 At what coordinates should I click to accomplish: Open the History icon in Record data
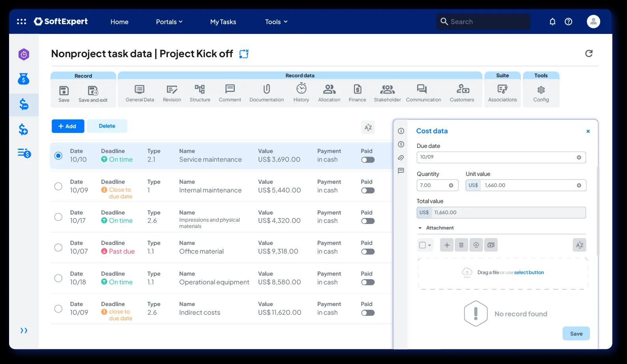301,89
